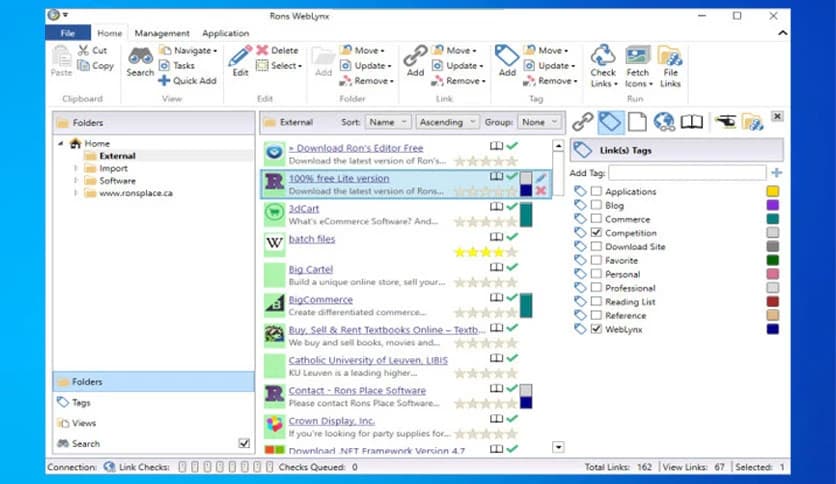Click the helicopter panel icon
This screenshot has width=836, height=484.
[x=725, y=122]
